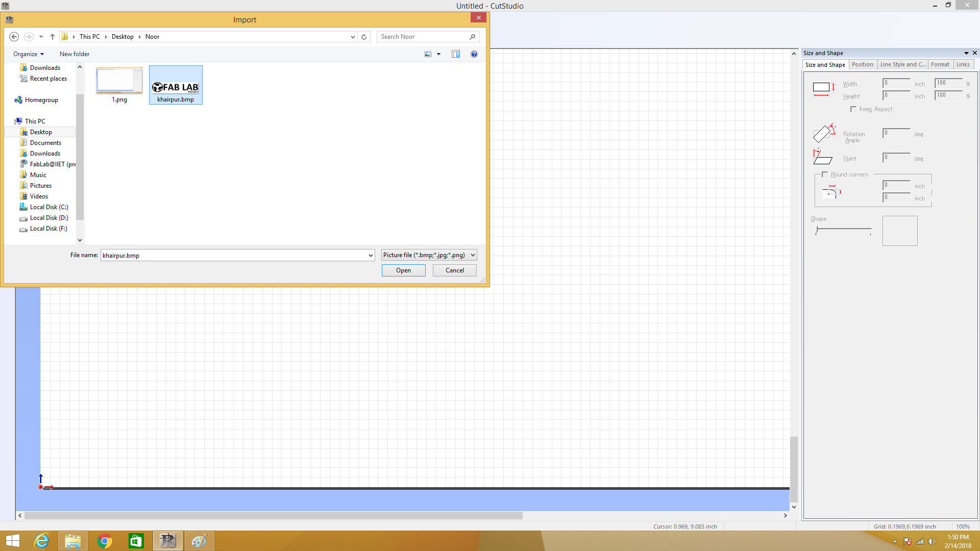
Task: Show hidden tray icons
Action: (x=895, y=541)
